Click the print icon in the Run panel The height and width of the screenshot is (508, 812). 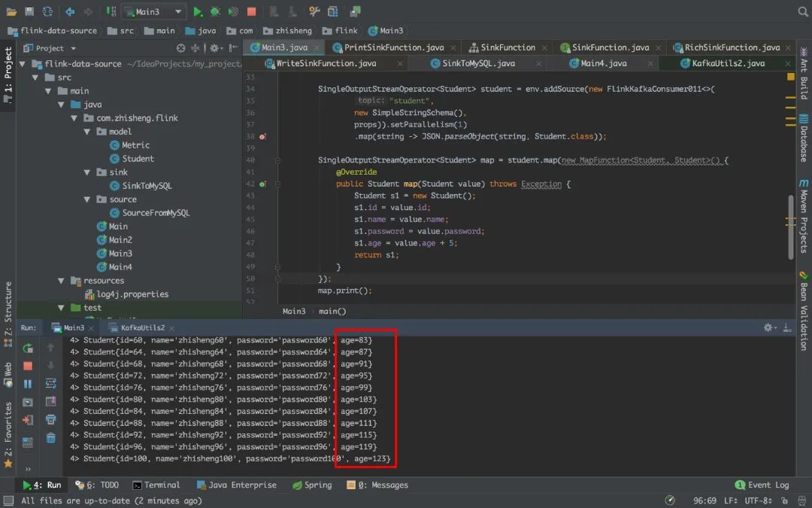(x=50, y=420)
